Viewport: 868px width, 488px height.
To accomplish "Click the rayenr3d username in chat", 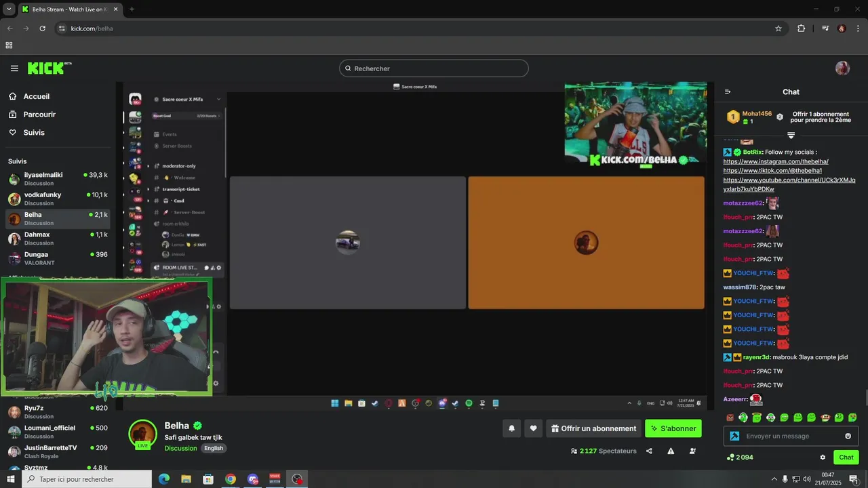I will pyautogui.click(x=756, y=357).
